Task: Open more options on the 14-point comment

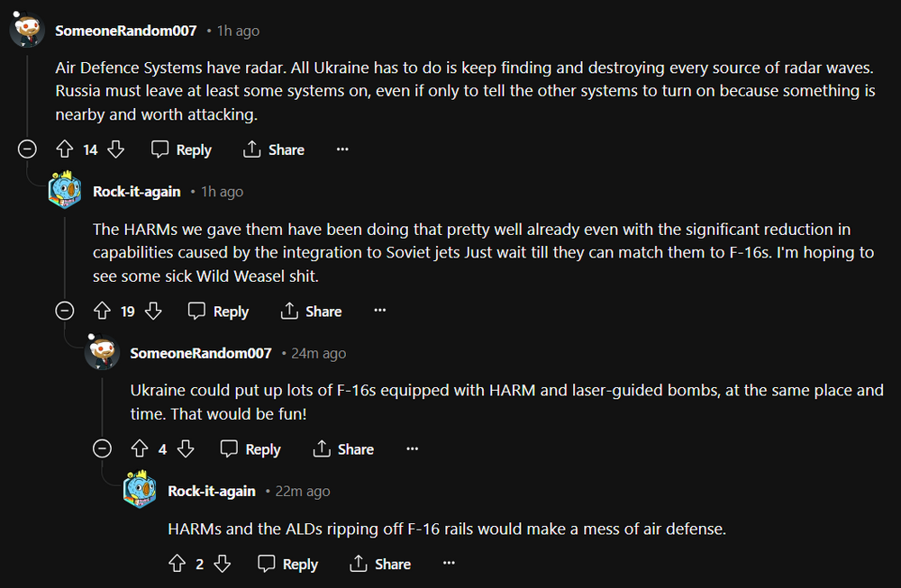Action: [342, 149]
